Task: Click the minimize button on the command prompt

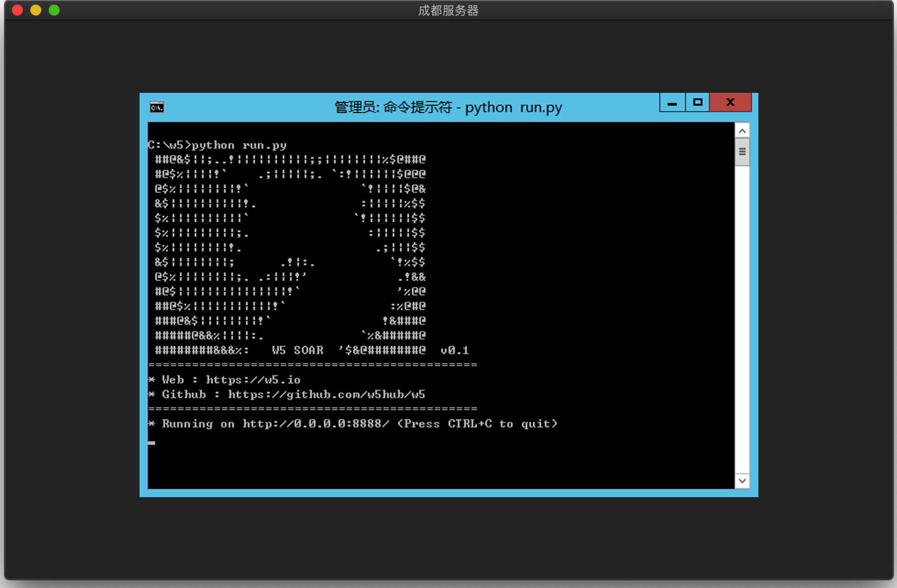Action: pyautogui.click(x=672, y=102)
